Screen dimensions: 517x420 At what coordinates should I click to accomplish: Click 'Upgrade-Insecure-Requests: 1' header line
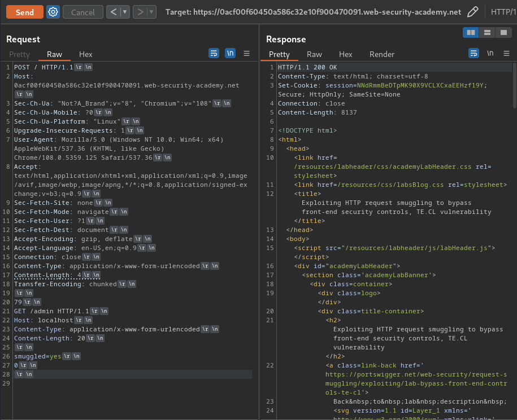point(69,130)
